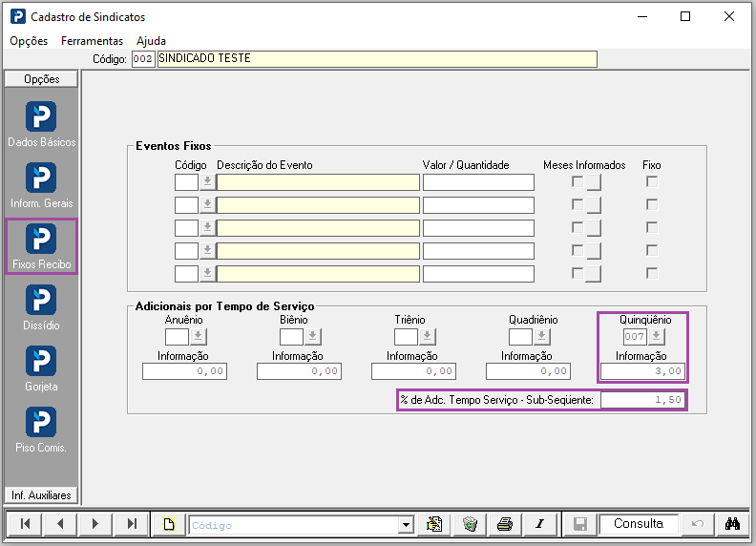756x546 pixels.
Task: Click the binoculars search icon
Action: [x=732, y=524]
